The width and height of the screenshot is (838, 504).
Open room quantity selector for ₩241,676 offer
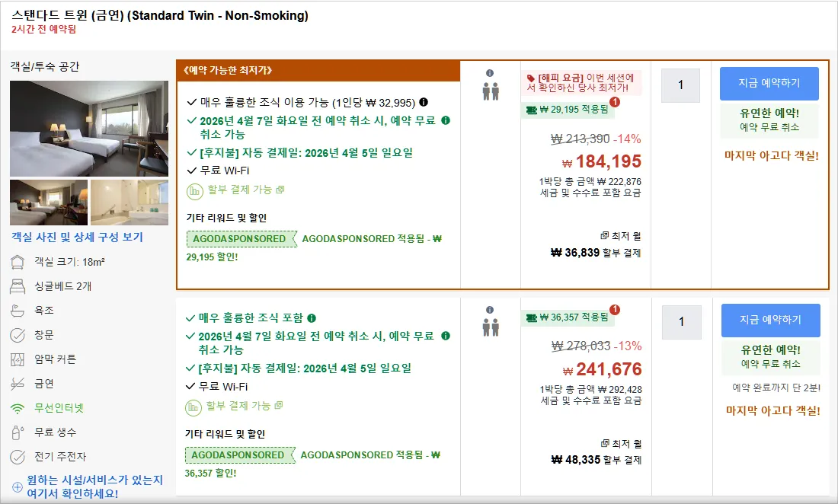coord(681,322)
